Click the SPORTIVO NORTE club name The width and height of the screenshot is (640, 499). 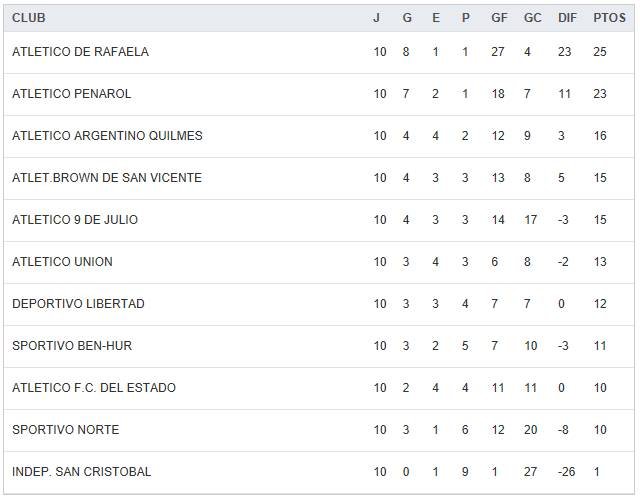65,430
